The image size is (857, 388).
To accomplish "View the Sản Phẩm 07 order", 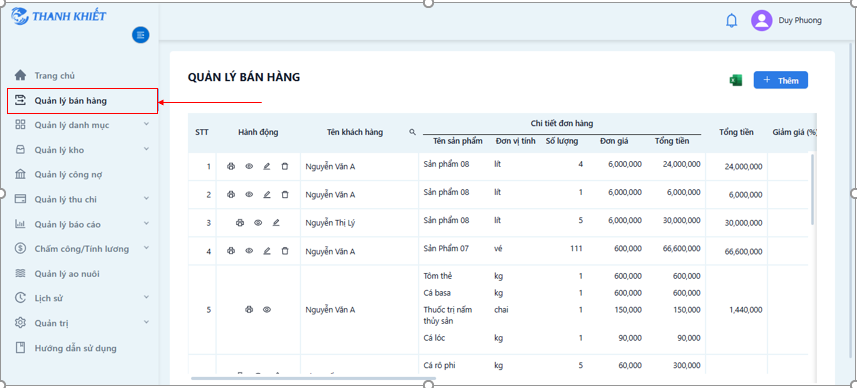I will click(x=249, y=251).
